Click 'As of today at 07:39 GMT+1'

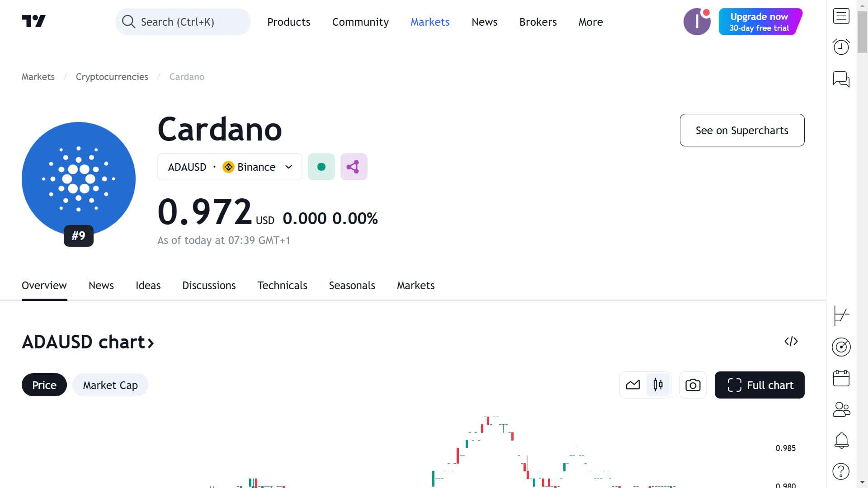tap(224, 240)
